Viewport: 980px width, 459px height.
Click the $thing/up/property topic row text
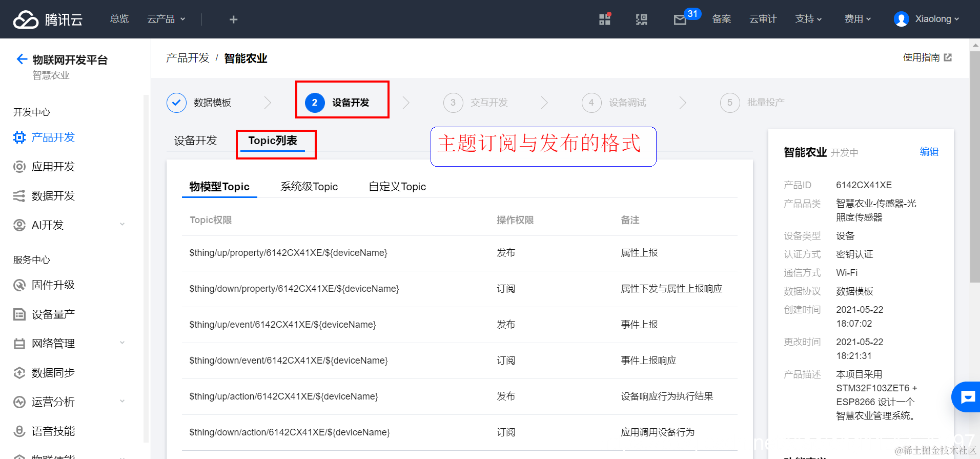288,253
